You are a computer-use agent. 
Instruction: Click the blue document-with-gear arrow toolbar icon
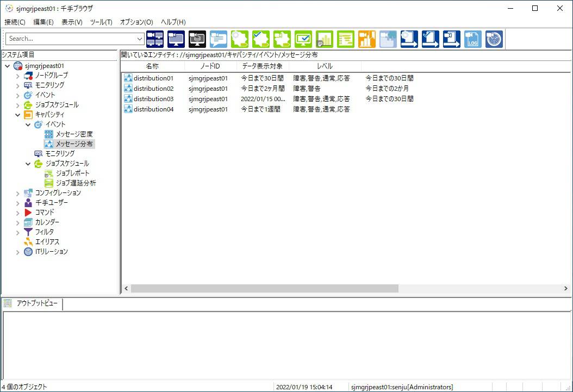click(409, 39)
